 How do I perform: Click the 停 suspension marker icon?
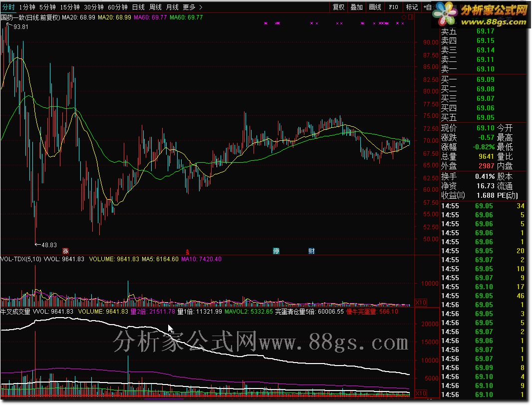(276, 251)
